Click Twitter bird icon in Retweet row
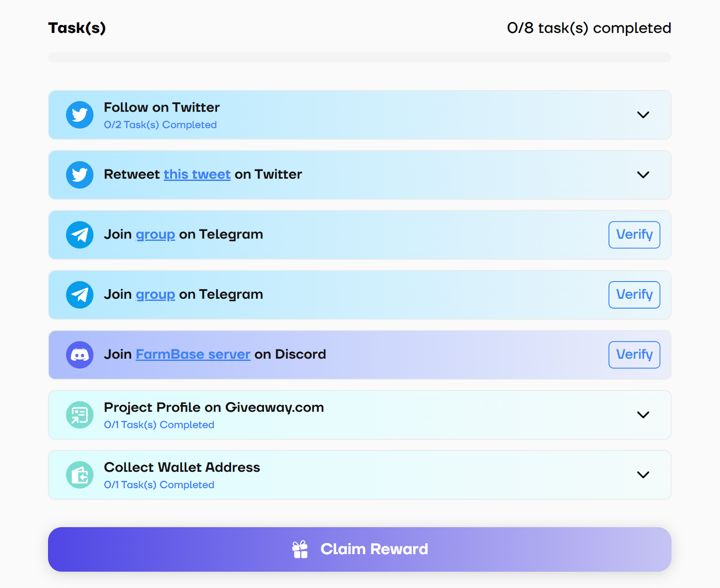Screen dimensions: 720x588 click(80, 175)
